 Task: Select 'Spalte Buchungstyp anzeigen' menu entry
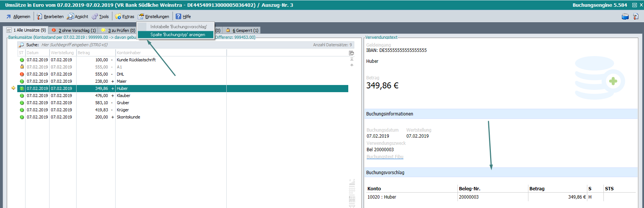coord(178,35)
